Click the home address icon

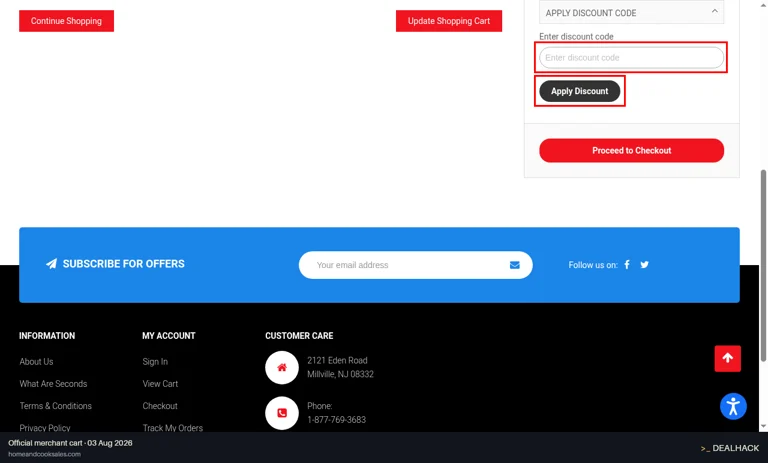[282, 367]
